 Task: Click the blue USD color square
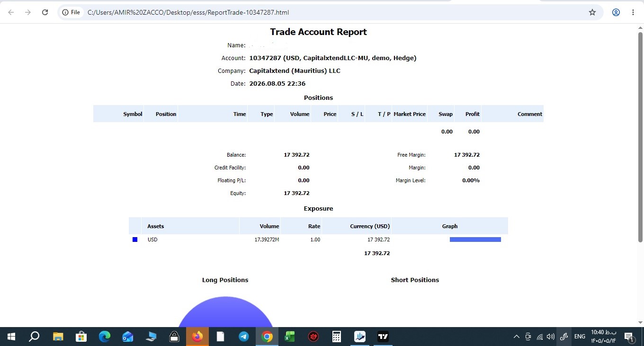(x=135, y=240)
